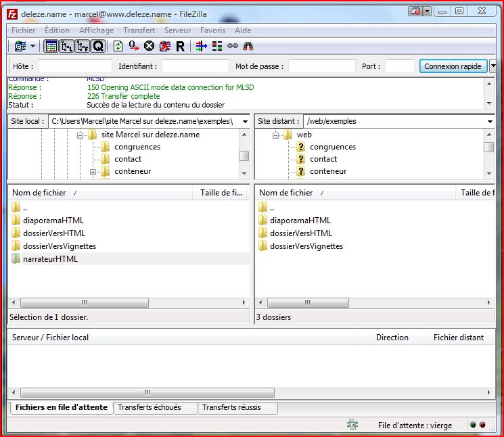Image resolution: width=504 pixels, height=437 pixels.
Task: Select local folder dossierVersHTML
Action: (x=54, y=233)
